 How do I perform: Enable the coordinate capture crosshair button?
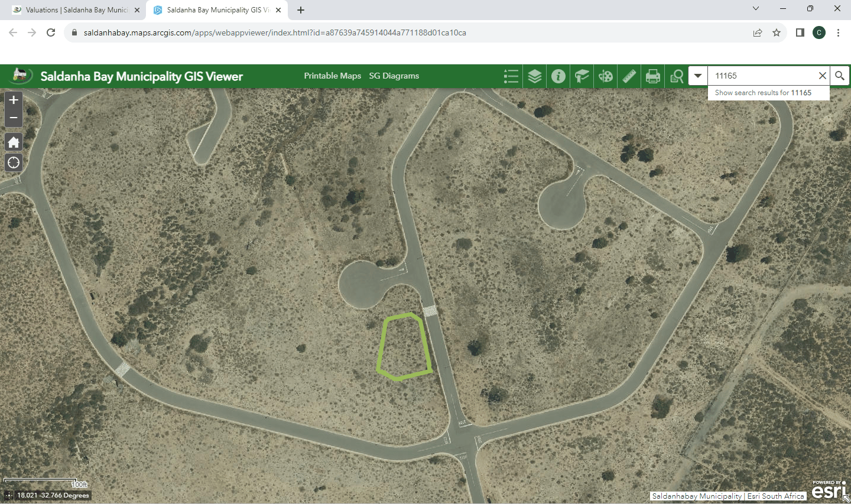pos(9,496)
